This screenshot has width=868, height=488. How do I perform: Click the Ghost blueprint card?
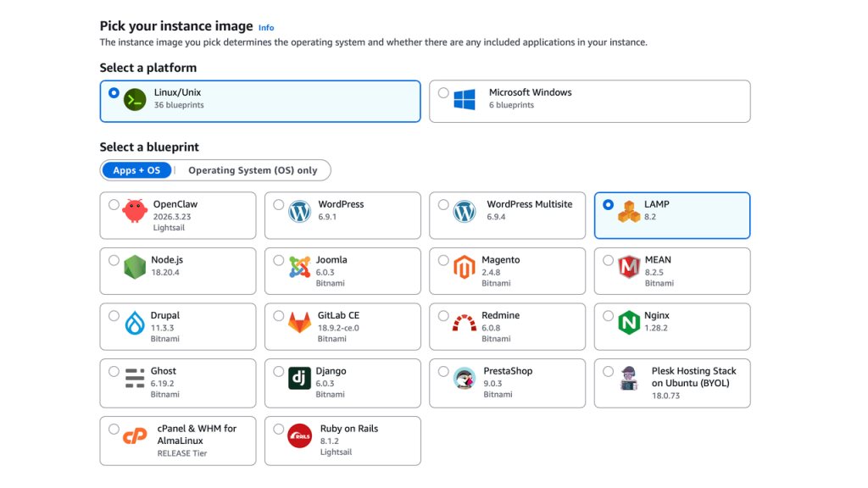pos(177,383)
